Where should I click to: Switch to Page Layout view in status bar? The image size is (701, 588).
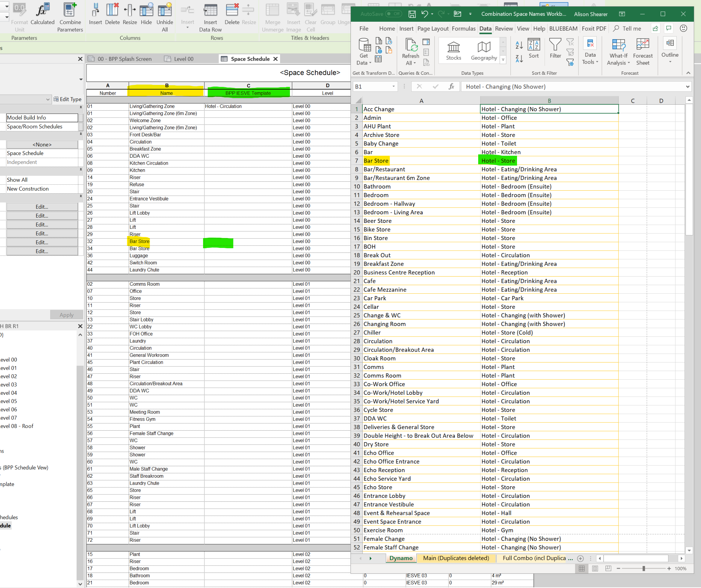[595, 568]
